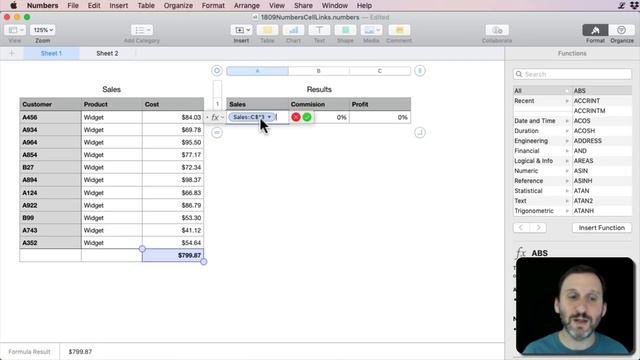Viewport: 640px width, 360px height.
Task: Click the forward arrow in Functions browser
Action: tap(538, 228)
